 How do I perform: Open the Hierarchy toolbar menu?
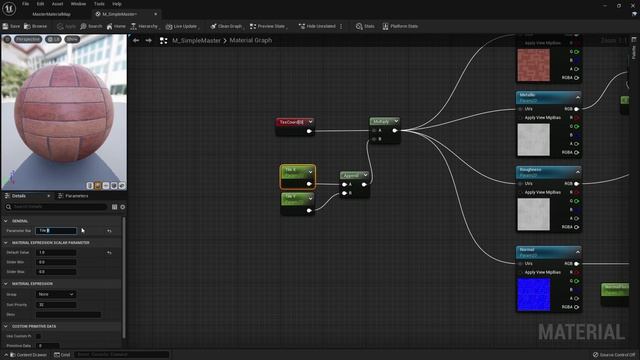145,26
